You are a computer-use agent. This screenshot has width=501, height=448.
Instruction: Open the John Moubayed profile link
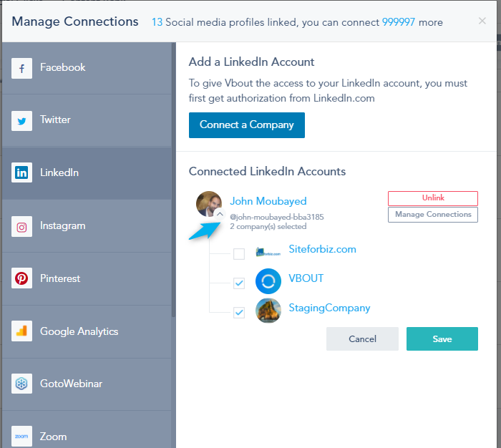pyautogui.click(x=268, y=201)
